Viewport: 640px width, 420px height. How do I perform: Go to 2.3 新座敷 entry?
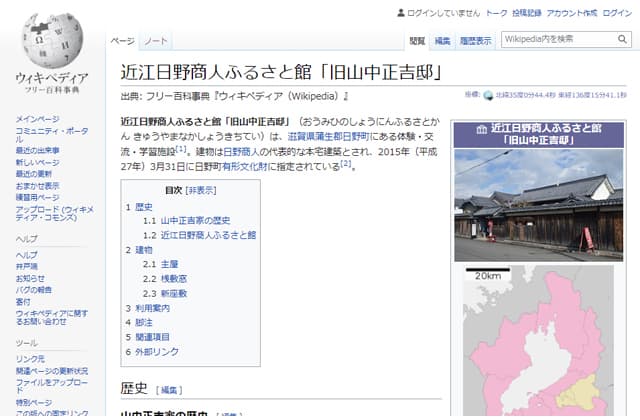point(165,293)
